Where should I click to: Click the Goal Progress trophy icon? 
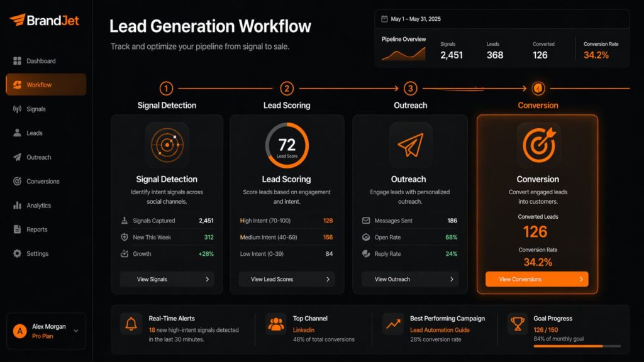coord(518,324)
